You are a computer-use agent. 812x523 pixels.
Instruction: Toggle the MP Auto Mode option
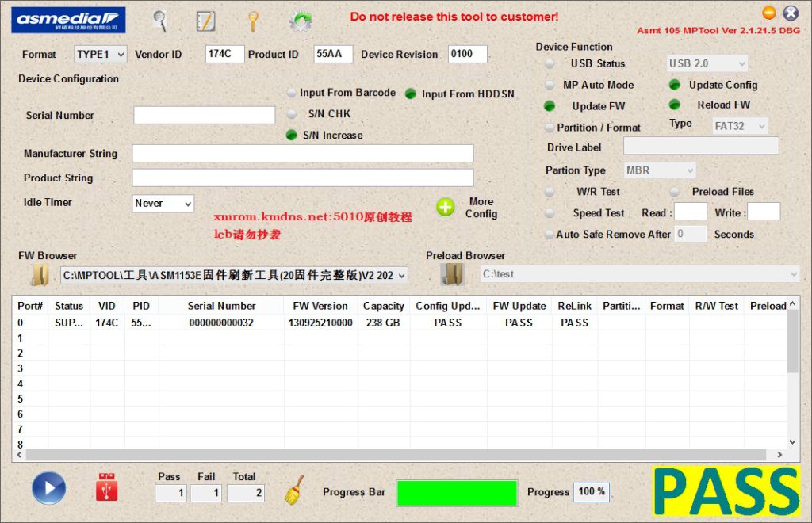tap(550, 85)
